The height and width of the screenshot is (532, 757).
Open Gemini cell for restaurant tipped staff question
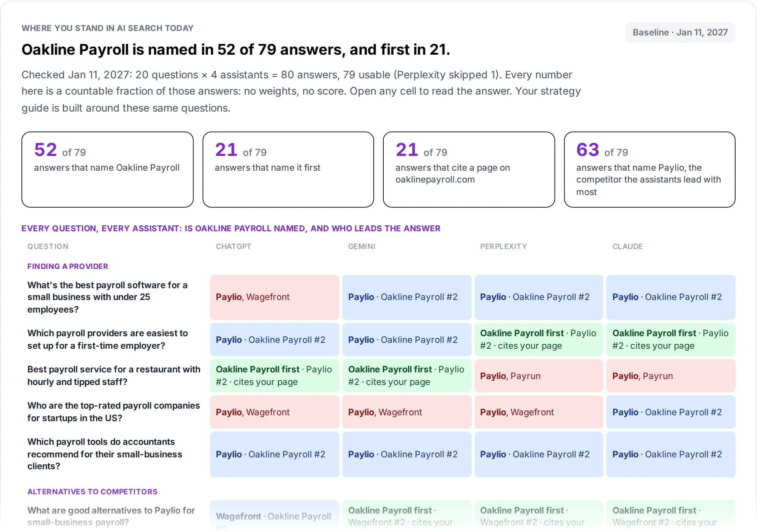point(407,376)
